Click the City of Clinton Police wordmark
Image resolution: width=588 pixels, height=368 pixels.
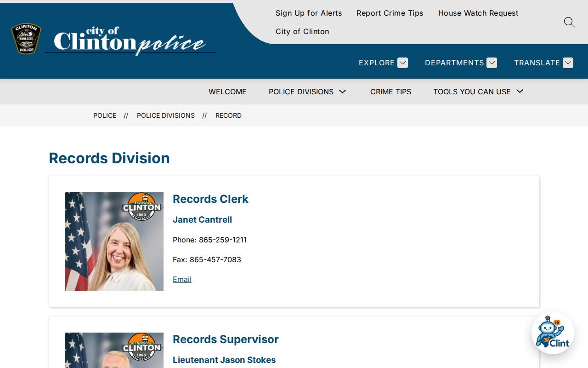pos(130,41)
